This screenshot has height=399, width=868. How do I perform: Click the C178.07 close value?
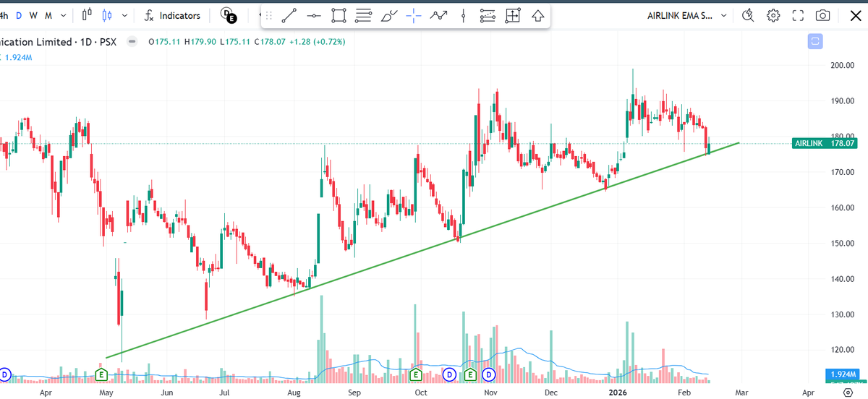[271, 42]
